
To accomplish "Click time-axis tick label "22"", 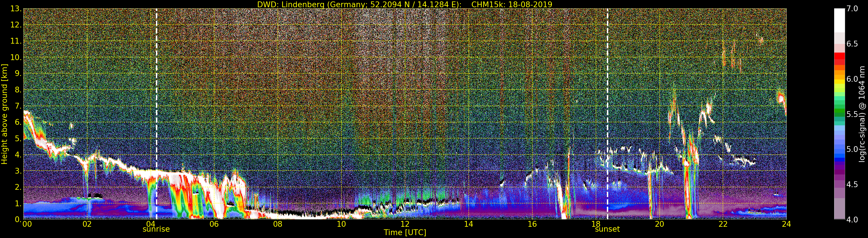I will click(x=723, y=224).
